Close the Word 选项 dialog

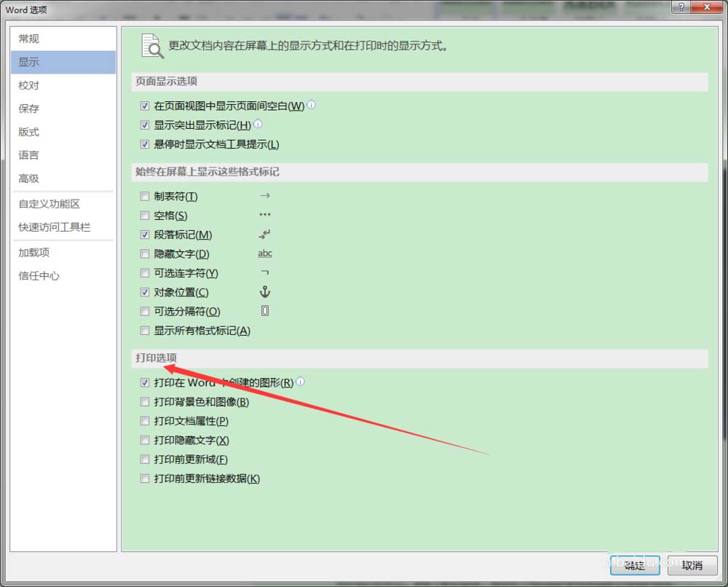click(x=707, y=7)
